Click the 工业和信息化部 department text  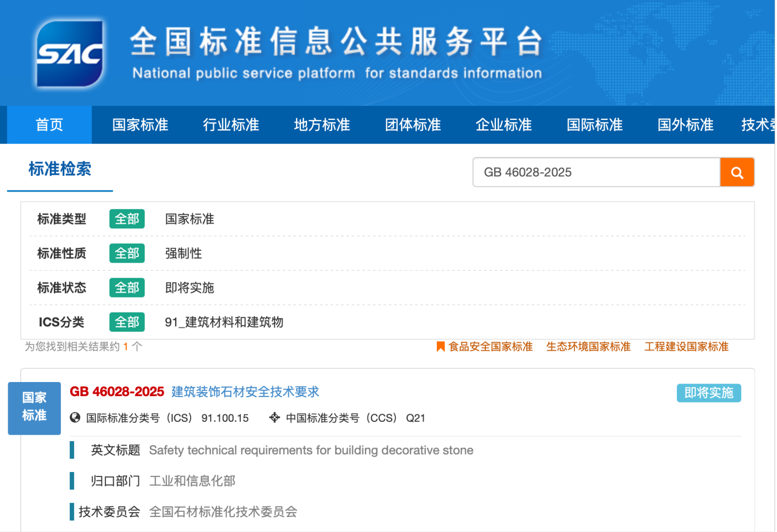point(193,481)
